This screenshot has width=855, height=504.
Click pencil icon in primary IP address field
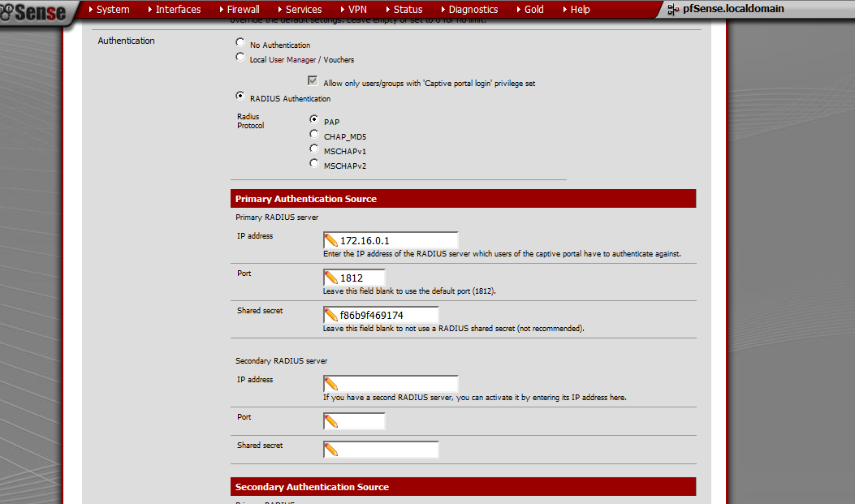(x=331, y=240)
